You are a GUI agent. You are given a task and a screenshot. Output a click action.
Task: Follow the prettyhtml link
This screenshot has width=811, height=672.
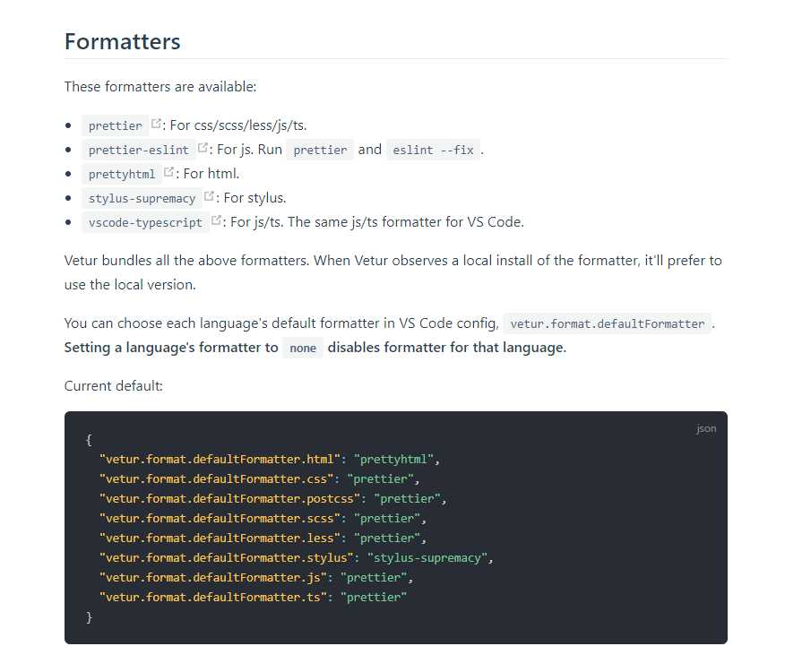(122, 175)
